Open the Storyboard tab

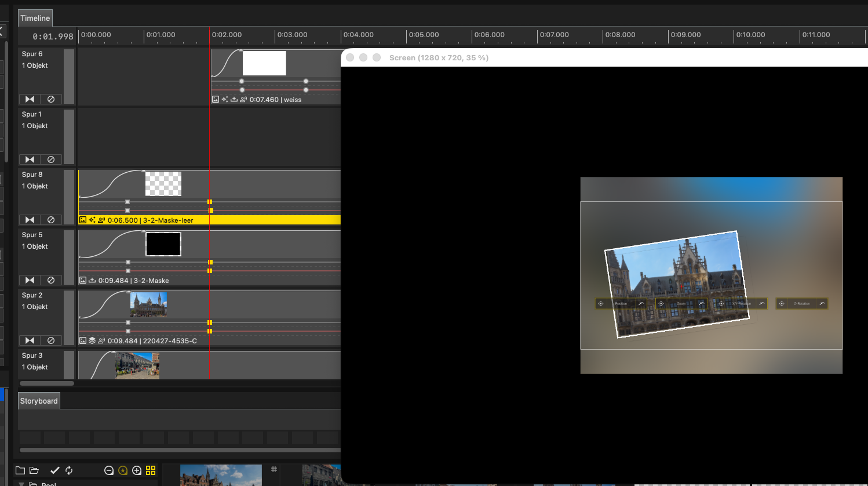tap(39, 401)
